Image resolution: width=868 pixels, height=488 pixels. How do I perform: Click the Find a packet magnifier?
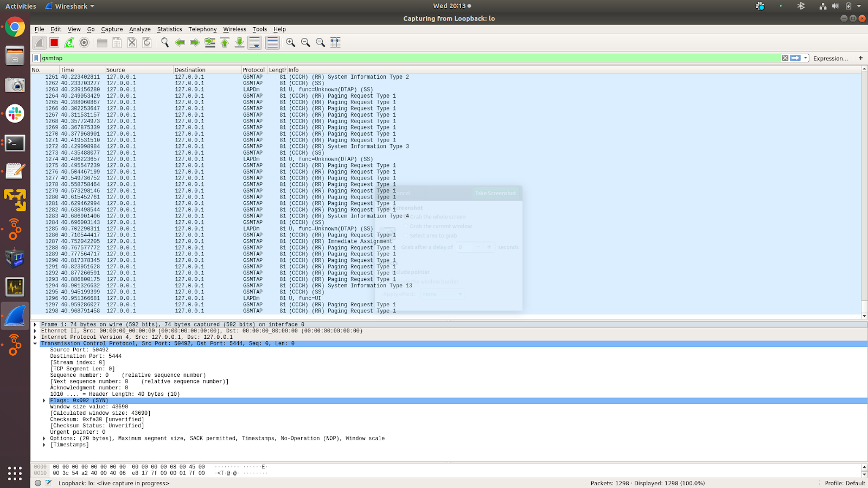[165, 42]
